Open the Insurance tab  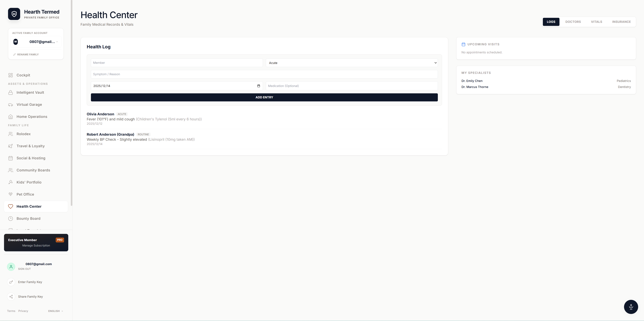click(621, 22)
